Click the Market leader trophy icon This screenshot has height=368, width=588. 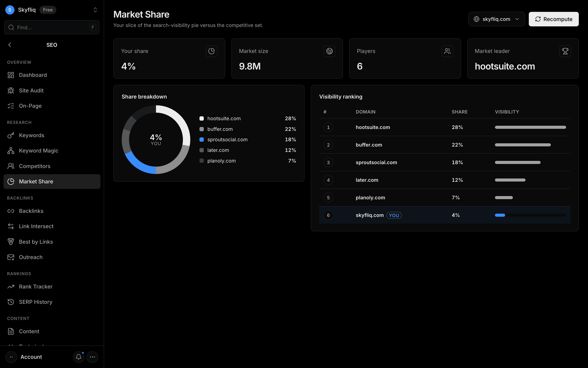pyautogui.click(x=565, y=51)
